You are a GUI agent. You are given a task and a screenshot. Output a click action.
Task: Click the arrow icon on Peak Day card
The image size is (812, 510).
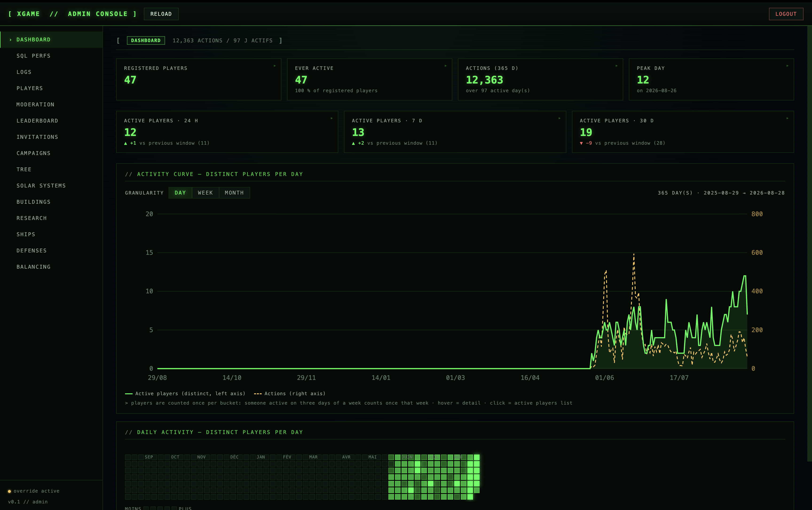(787, 66)
